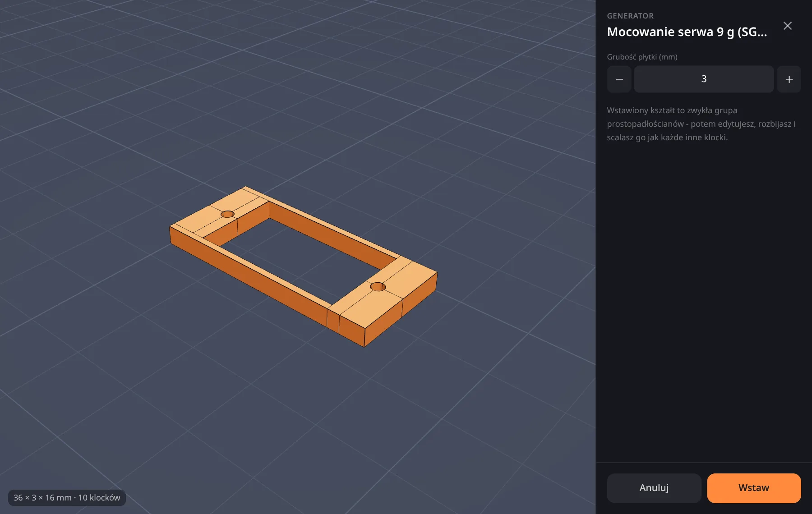Click the GENERATOR heading text
The image size is (812, 514).
(x=630, y=16)
